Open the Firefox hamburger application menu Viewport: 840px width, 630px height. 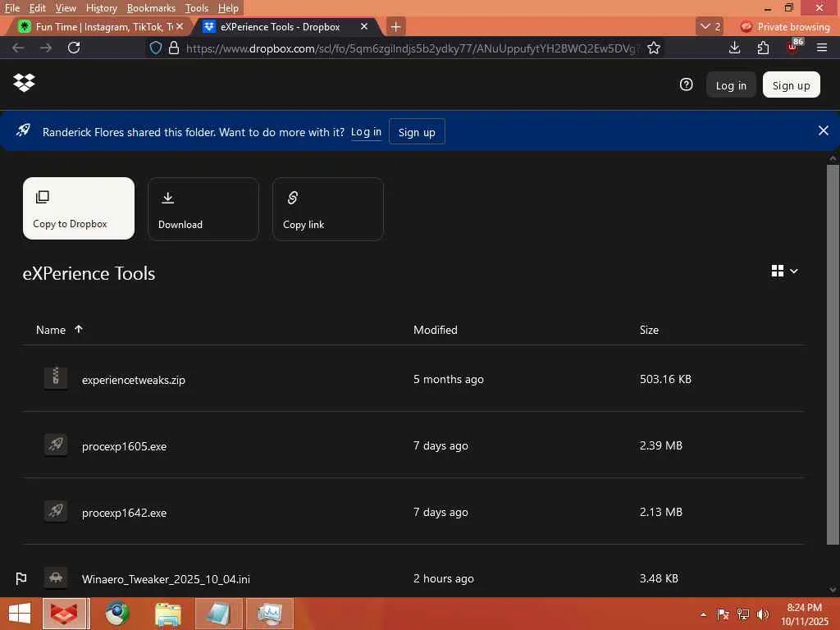tap(822, 48)
